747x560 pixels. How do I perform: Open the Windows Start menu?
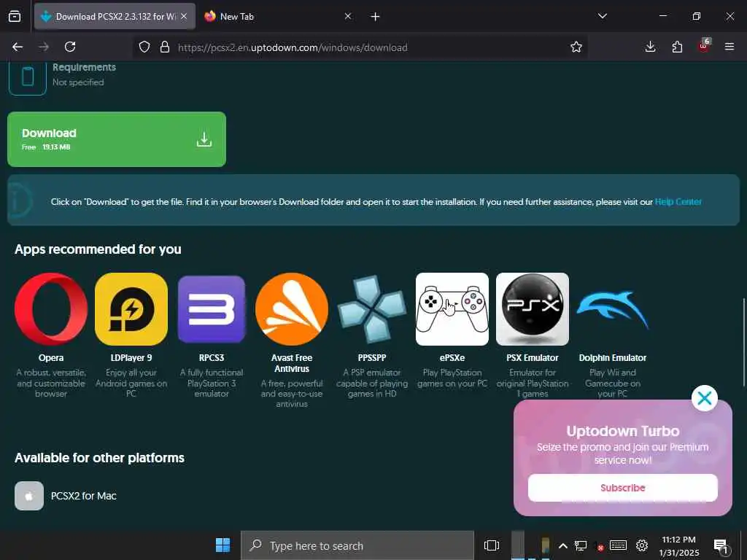point(222,545)
